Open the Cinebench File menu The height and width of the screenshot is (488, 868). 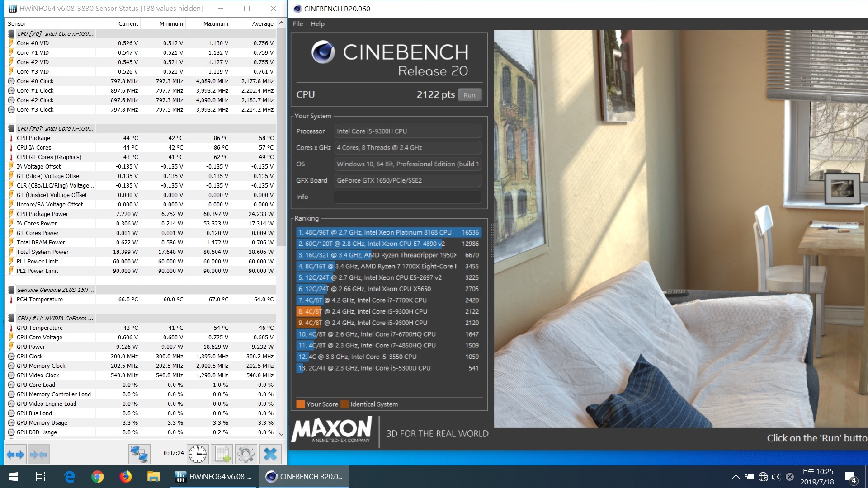click(298, 24)
